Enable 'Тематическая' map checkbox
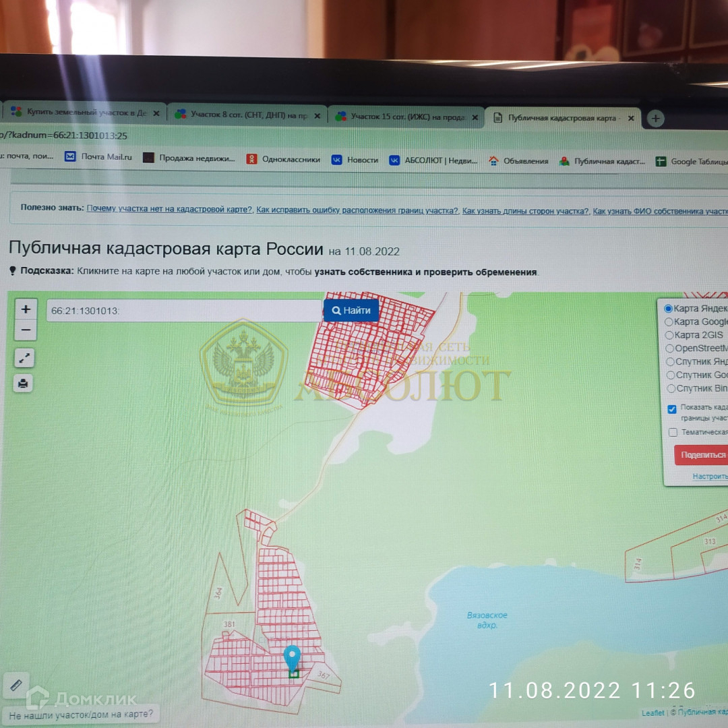Image resolution: width=728 pixels, height=728 pixels. pyautogui.click(x=673, y=432)
